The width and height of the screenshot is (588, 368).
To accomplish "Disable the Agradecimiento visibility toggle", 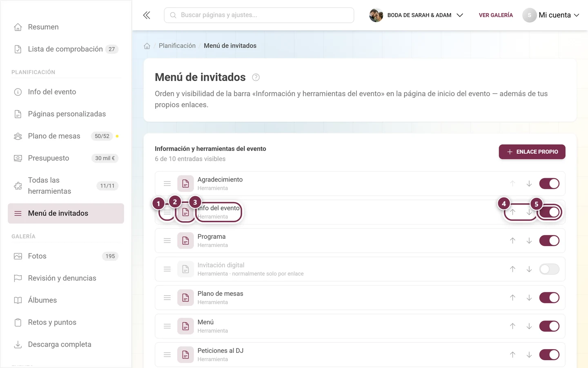I will click(549, 184).
